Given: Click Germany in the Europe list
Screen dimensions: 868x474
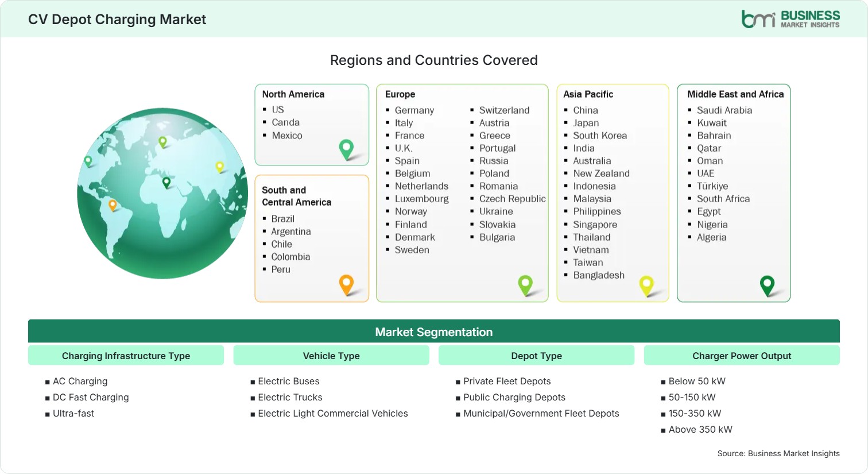Looking at the screenshot, I should (414, 110).
